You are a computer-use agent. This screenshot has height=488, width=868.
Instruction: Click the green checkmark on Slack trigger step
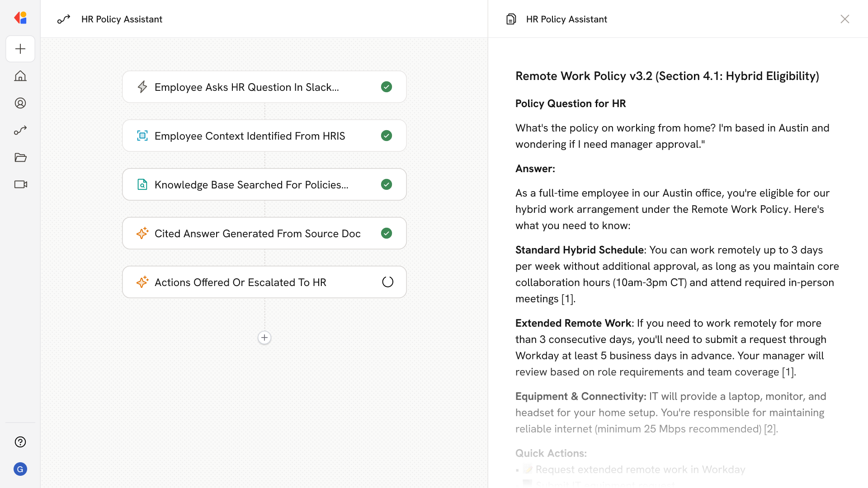point(387,87)
